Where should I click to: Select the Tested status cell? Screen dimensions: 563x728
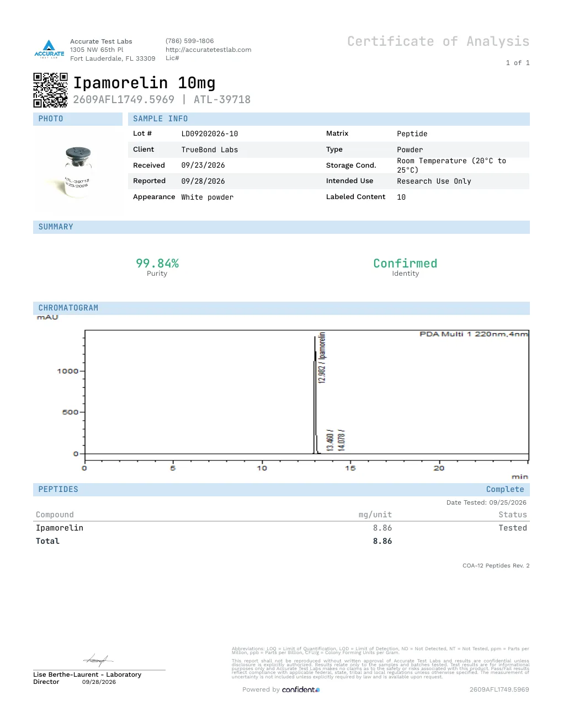(x=513, y=528)
